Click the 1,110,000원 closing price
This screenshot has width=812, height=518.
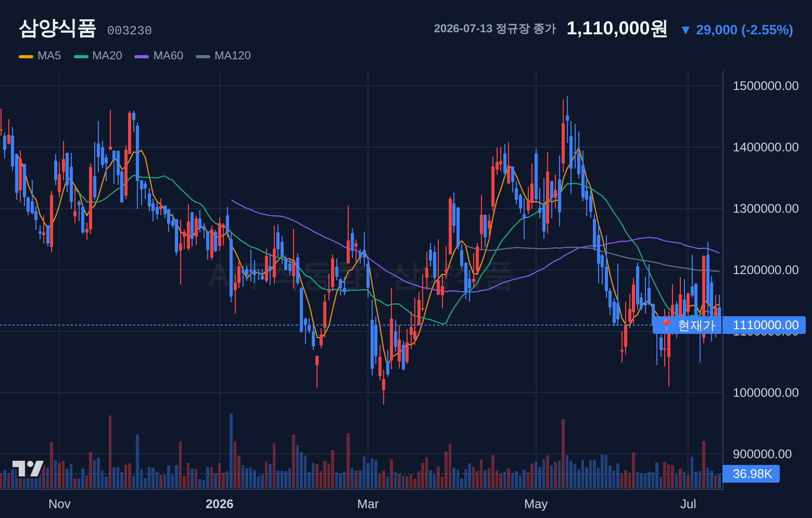click(x=617, y=29)
